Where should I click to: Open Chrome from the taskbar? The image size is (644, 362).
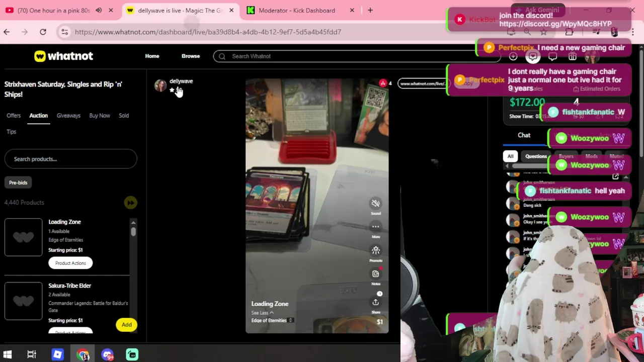click(x=83, y=354)
